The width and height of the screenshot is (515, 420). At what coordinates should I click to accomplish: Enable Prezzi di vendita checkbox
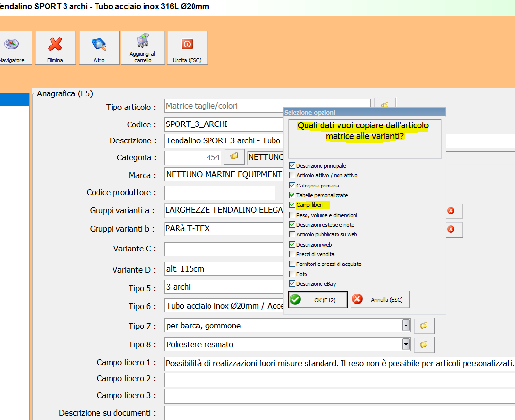coord(292,254)
